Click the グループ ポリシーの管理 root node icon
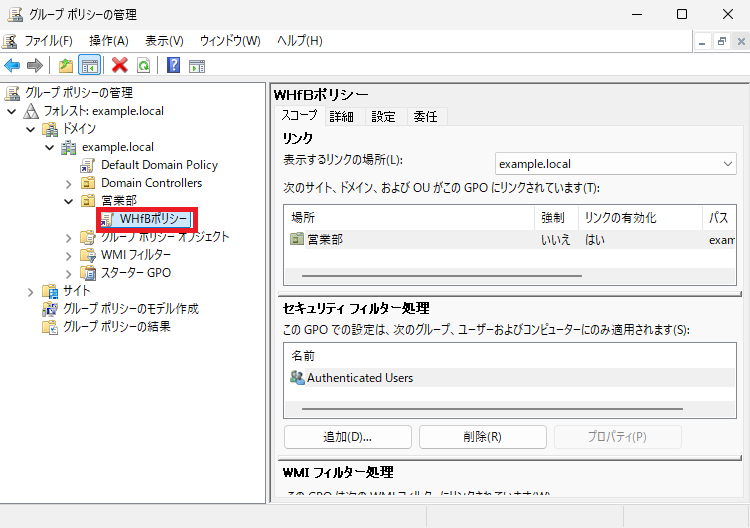 [x=12, y=93]
